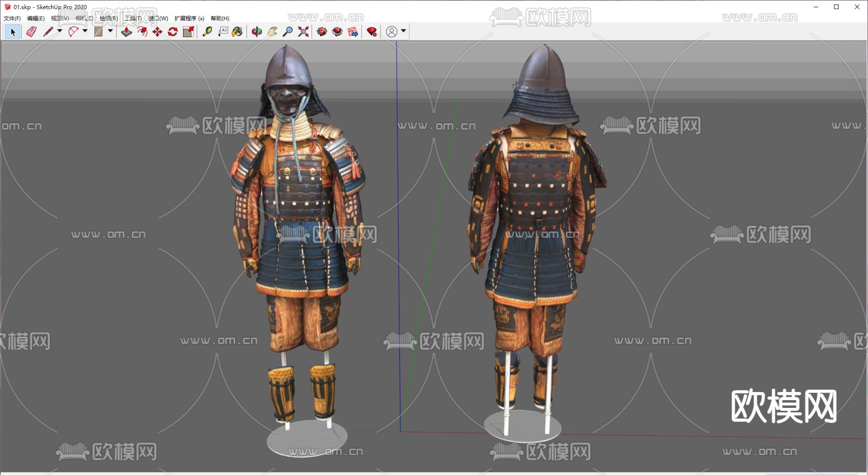Choose the Tape Measure tool
Viewport: 868px width, 475px height.
[207, 32]
